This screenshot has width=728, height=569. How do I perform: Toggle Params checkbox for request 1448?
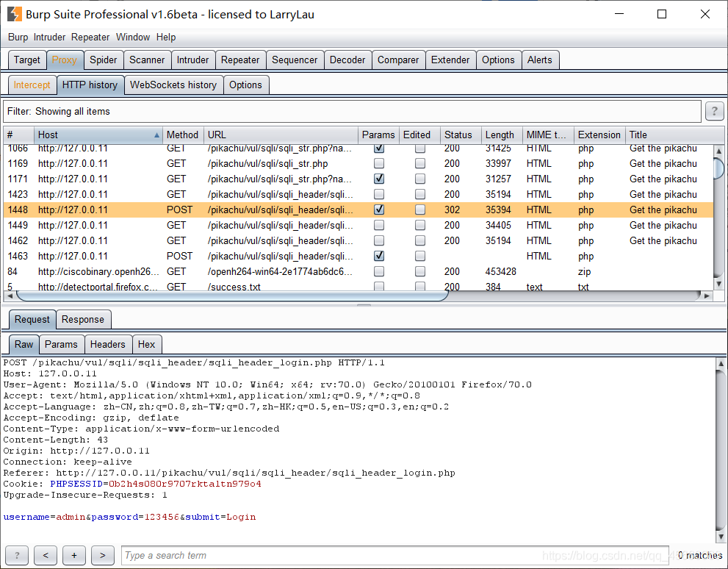[x=379, y=210]
